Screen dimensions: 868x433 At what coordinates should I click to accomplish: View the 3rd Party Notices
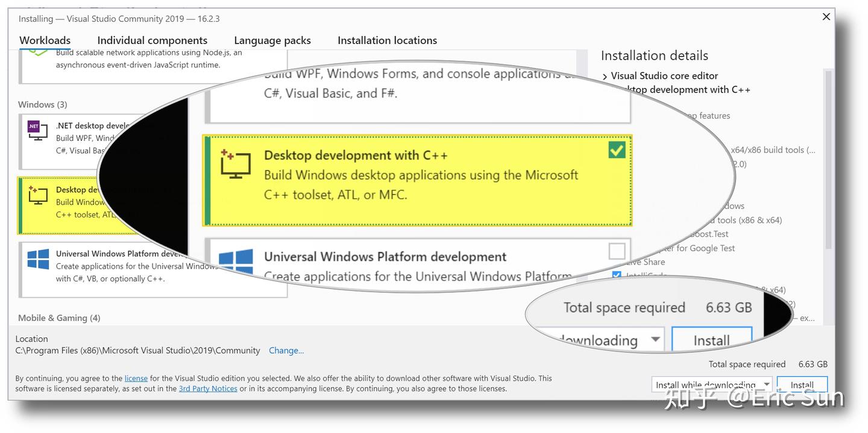tap(207, 388)
